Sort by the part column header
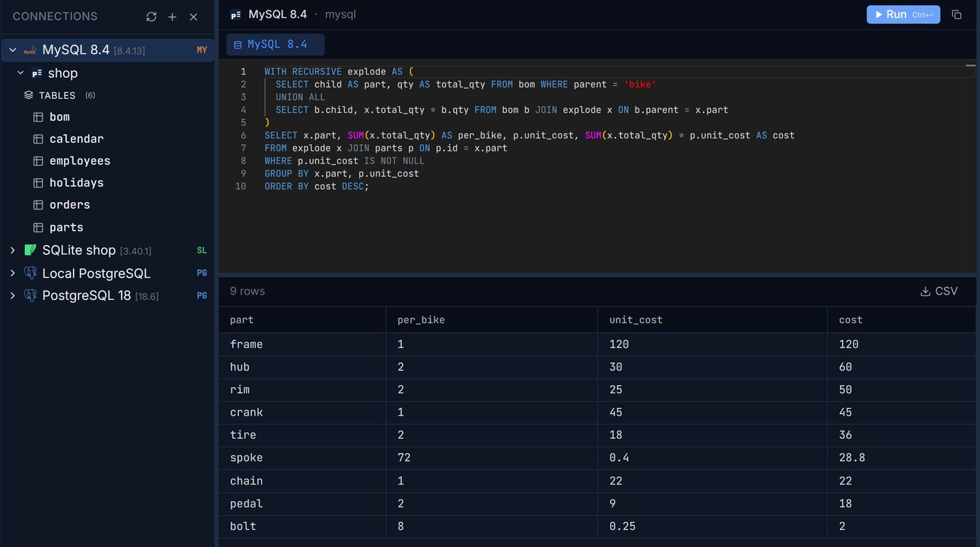Viewport: 980px width, 547px height. 302,320
